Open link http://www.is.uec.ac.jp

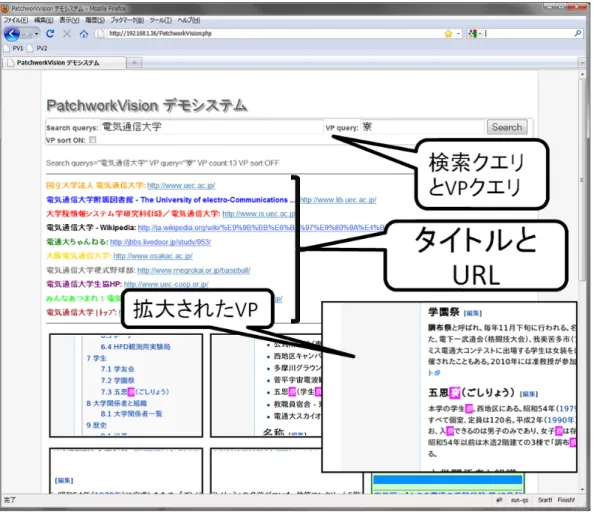click(258, 214)
